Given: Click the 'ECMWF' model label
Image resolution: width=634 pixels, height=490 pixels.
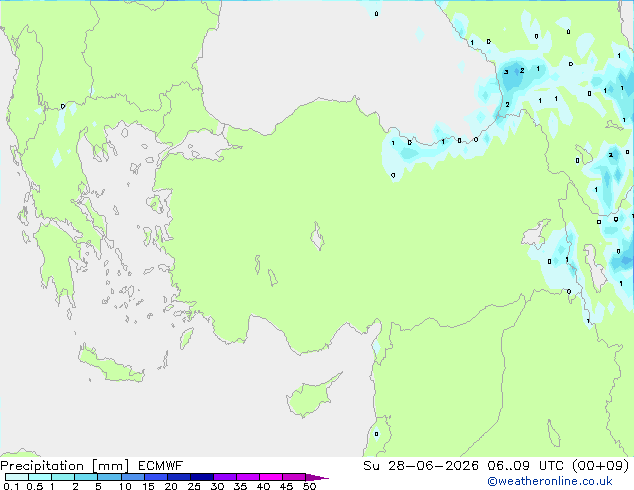Looking at the screenshot, I should (161, 466).
